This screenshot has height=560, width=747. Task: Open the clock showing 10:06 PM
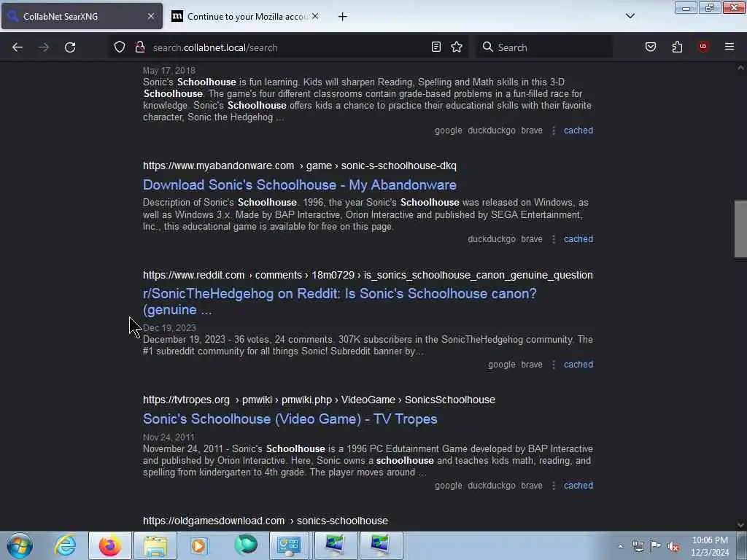click(x=710, y=546)
